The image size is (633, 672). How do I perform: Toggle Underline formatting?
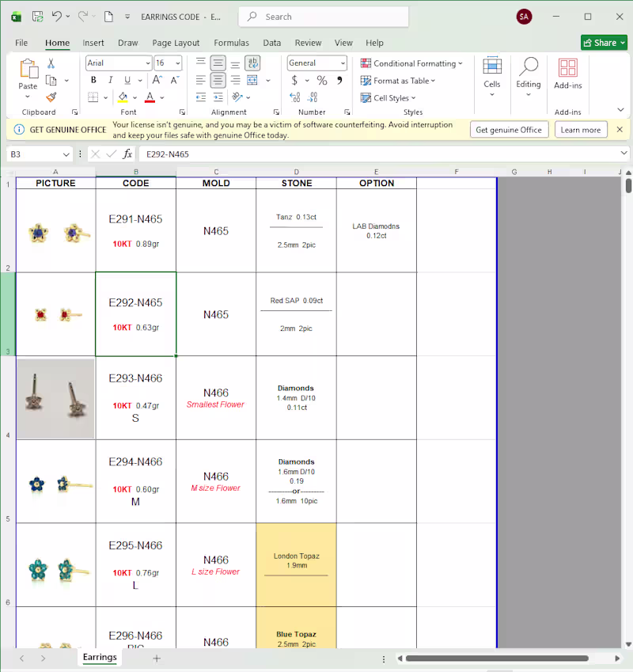click(x=127, y=80)
